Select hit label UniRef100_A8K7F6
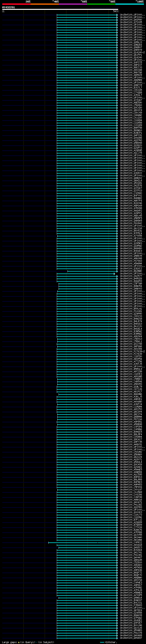Screen dimensions: 146x644 131,201
